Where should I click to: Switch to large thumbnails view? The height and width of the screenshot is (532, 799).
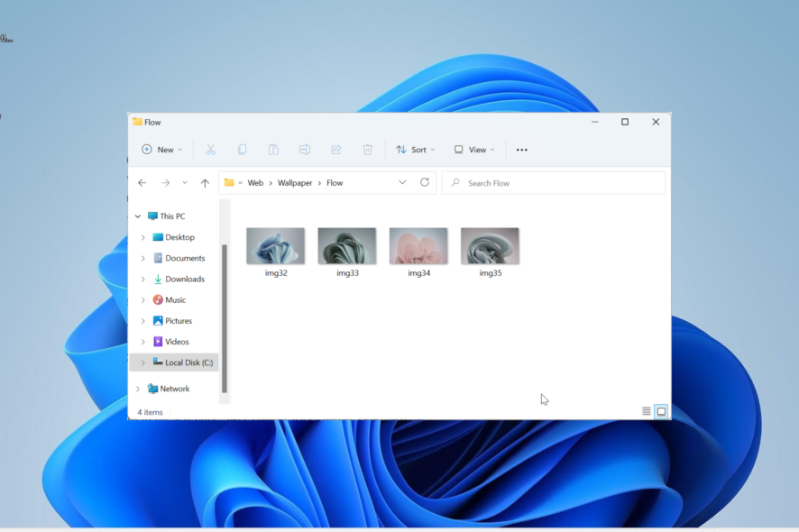click(661, 411)
